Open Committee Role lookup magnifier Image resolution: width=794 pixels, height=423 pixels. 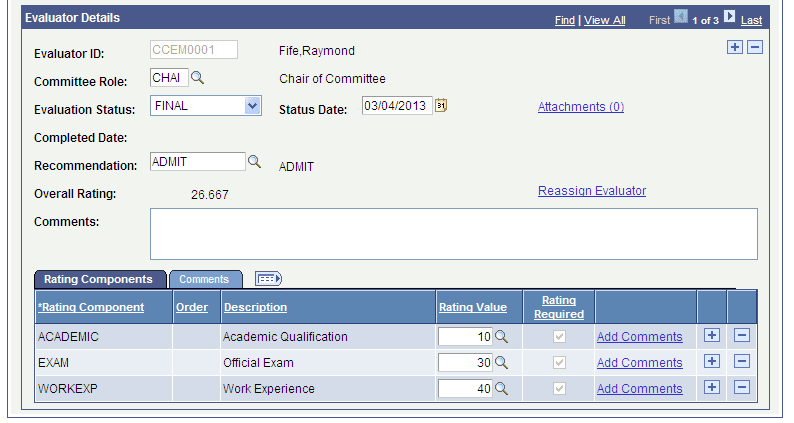click(x=197, y=78)
